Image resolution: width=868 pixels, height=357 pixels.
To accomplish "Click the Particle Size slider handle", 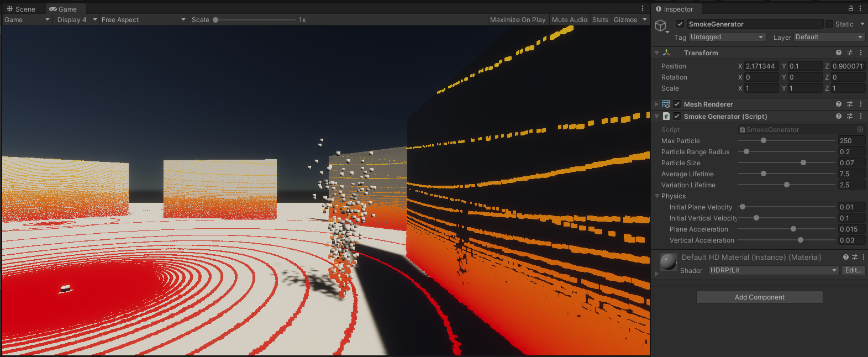I will point(803,163).
